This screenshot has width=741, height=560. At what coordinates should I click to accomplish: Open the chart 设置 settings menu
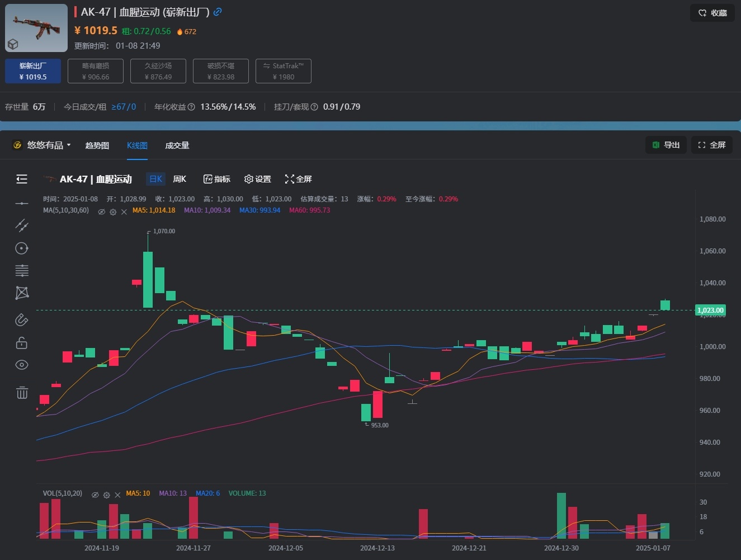click(258, 179)
